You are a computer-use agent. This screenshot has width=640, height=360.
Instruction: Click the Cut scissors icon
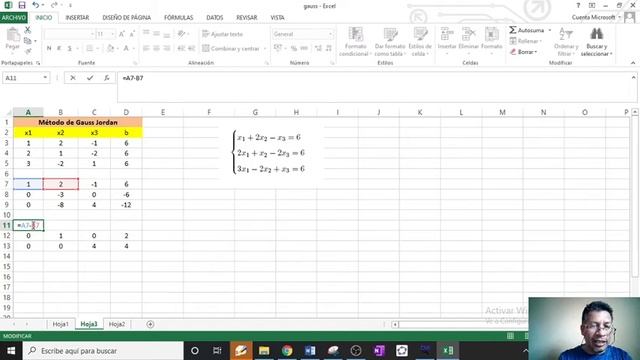[x=28, y=30]
